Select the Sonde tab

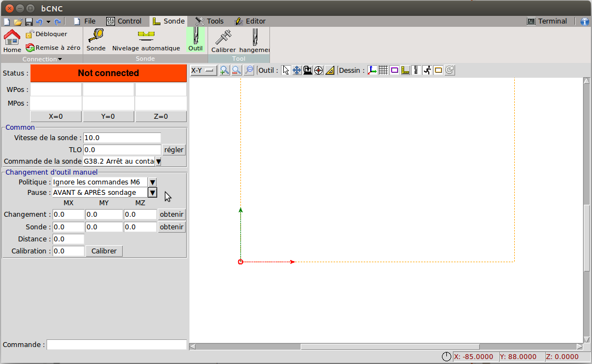168,21
